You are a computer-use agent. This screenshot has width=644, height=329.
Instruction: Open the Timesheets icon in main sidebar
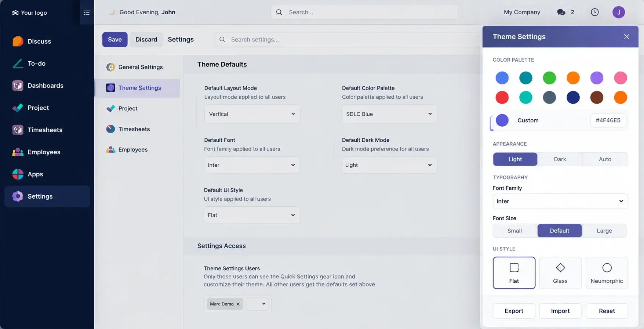tap(18, 130)
